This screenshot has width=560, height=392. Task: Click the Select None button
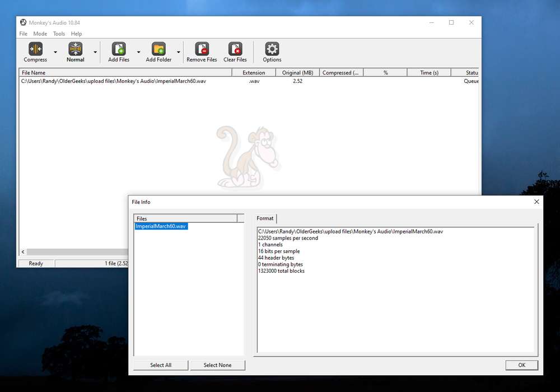(x=217, y=365)
